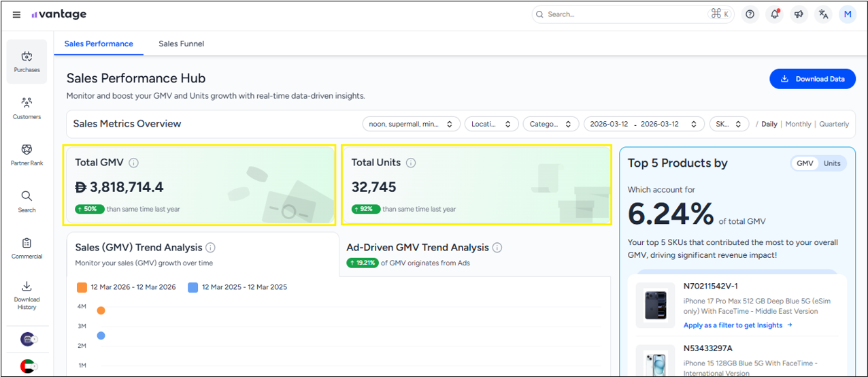Open Partner Rank in sidebar
The height and width of the screenshot is (377, 868).
pos(27,154)
